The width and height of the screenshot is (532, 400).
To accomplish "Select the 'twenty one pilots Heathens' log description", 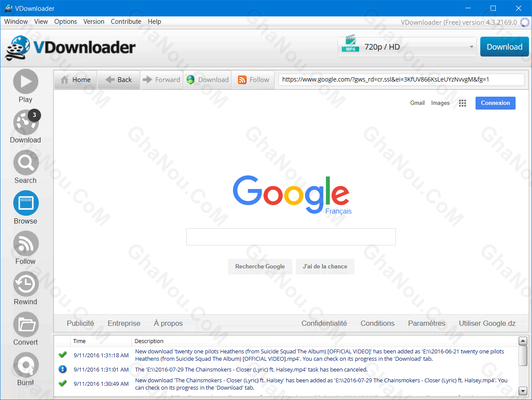I will tap(319, 355).
